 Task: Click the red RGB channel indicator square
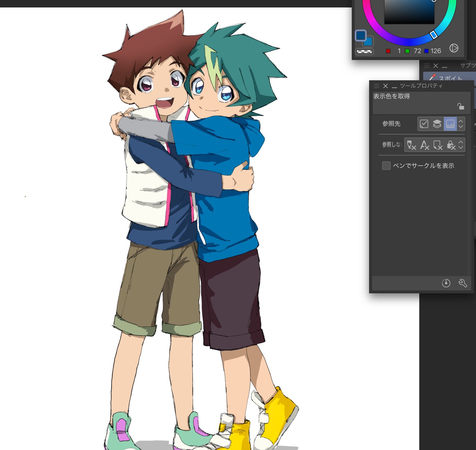point(388,51)
